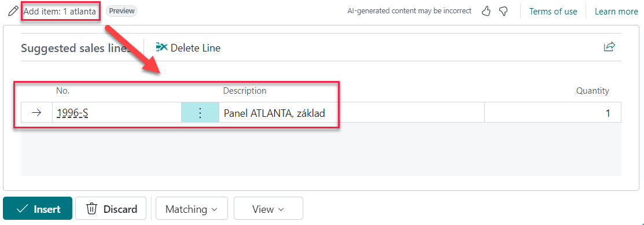The height and width of the screenshot is (225, 644).
Task: Click the row selector arrow
Action: [x=36, y=113]
